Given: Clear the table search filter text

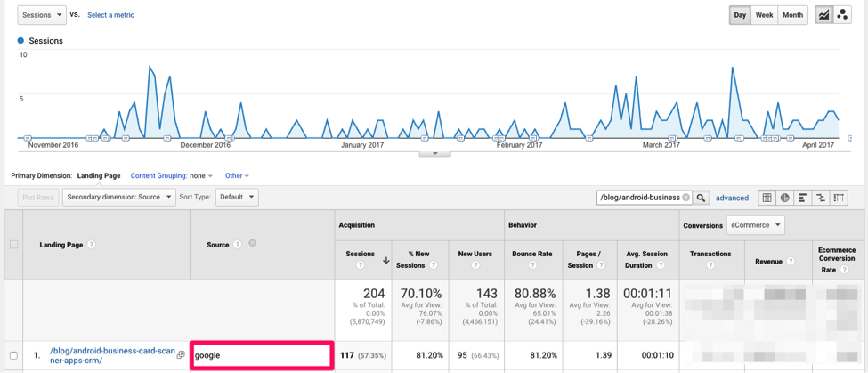Looking at the screenshot, I should point(686,198).
